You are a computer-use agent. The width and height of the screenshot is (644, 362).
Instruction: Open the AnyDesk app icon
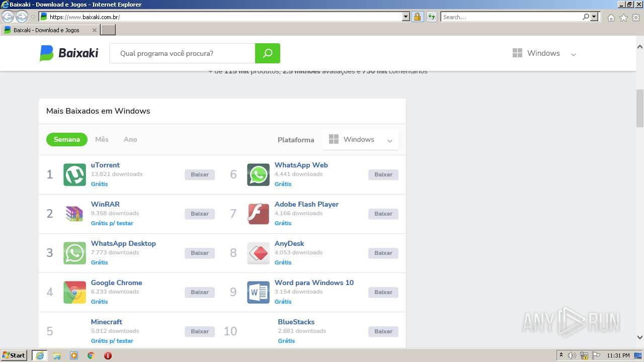tap(258, 253)
